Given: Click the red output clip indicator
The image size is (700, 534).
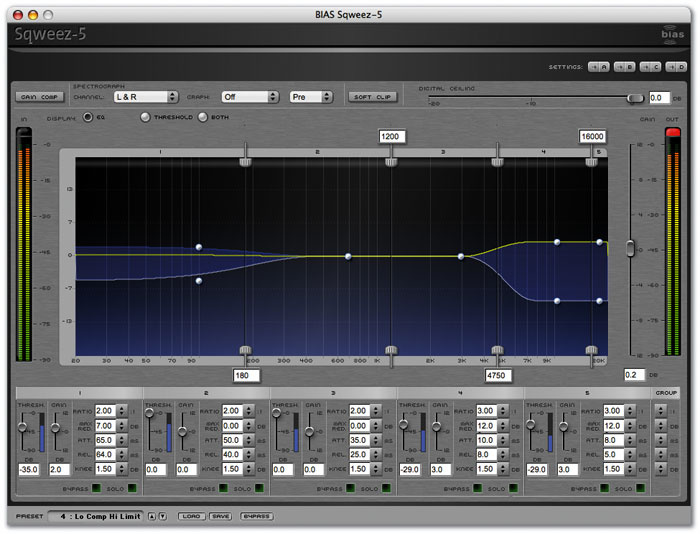Looking at the screenshot, I should click(x=673, y=132).
